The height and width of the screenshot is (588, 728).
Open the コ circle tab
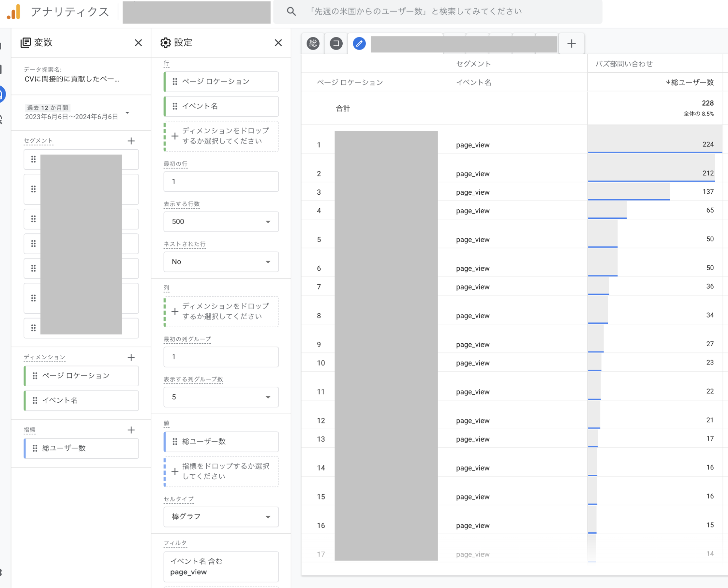336,44
